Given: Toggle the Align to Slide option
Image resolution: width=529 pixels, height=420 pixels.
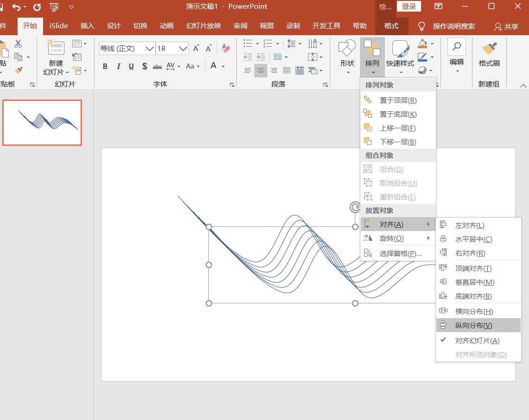Looking at the screenshot, I should coord(477,340).
